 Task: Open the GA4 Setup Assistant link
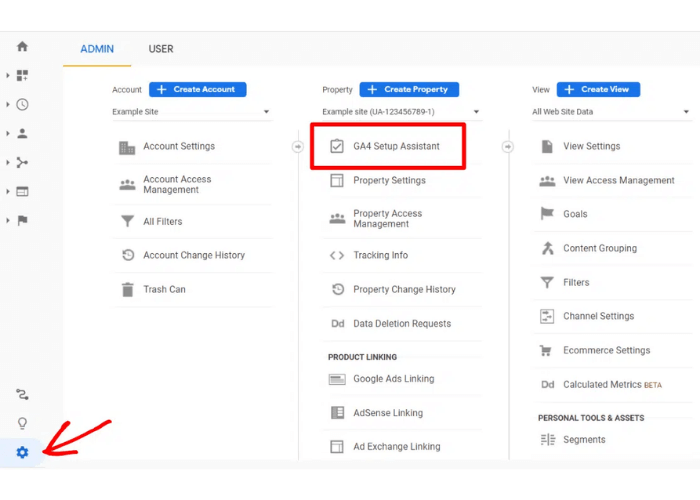[396, 146]
